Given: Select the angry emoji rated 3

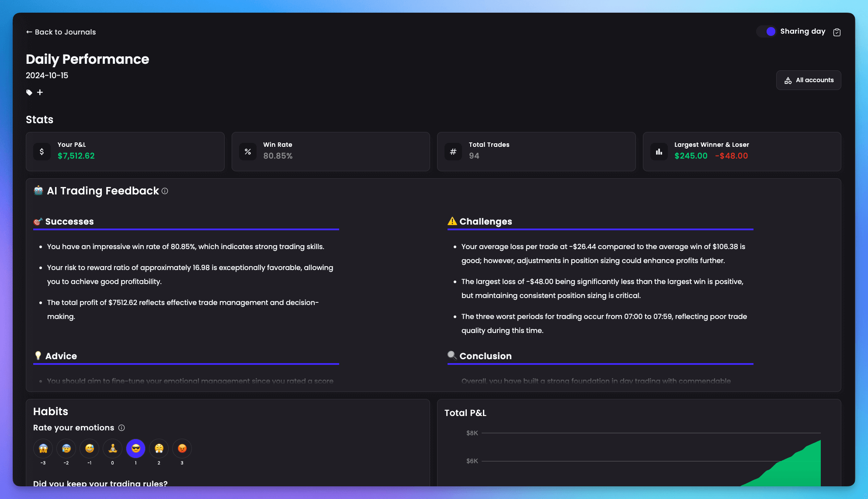Looking at the screenshot, I should click(x=182, y=448).
